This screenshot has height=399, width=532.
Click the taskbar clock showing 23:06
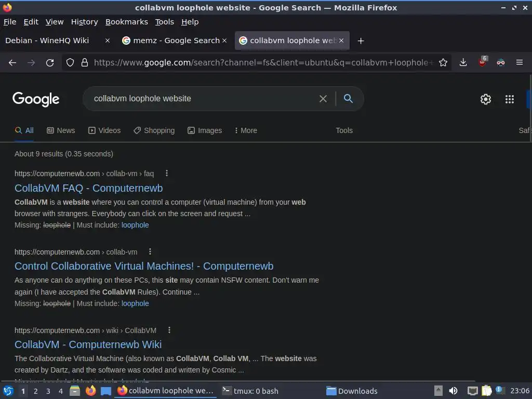click(x=520, y=391)
